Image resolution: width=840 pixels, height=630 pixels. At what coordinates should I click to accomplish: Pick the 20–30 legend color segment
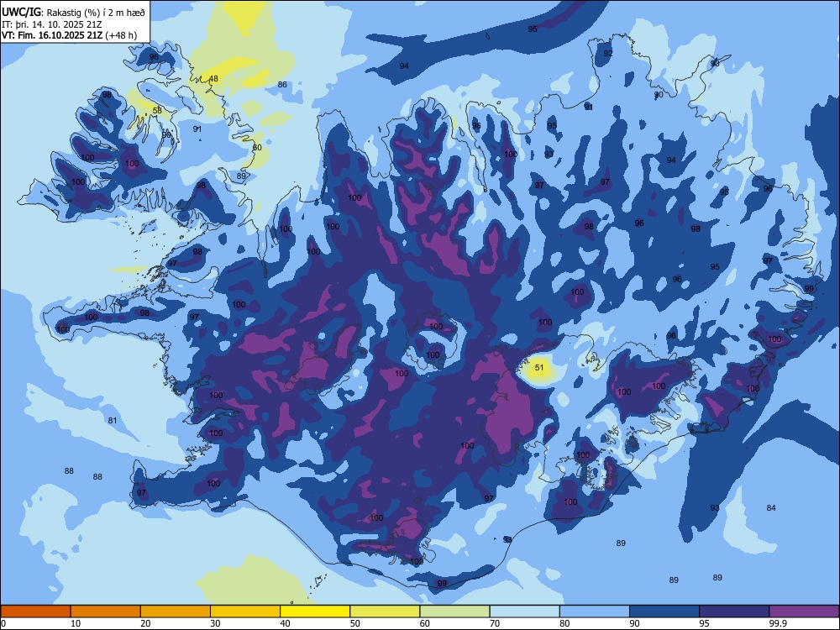pos(176,612)
